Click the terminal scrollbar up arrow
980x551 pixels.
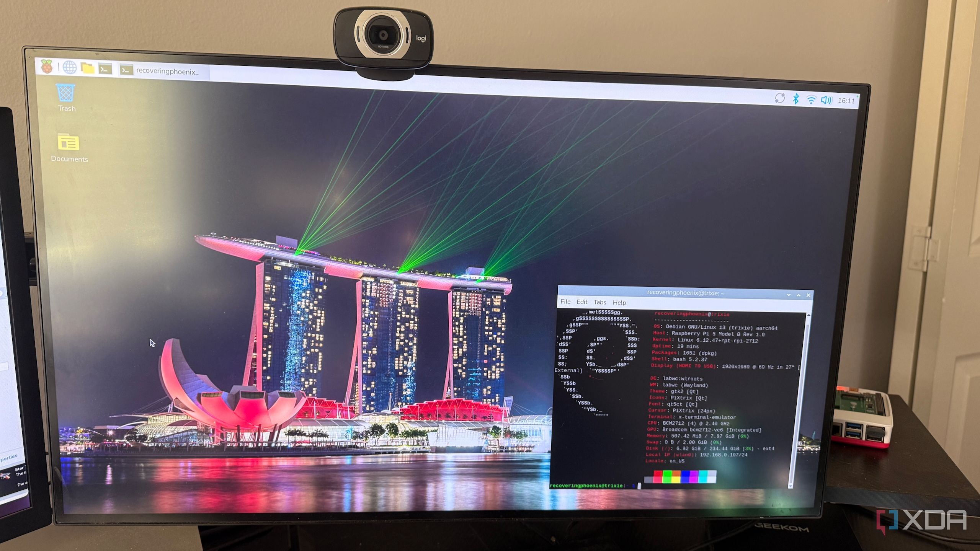pyautogui.click(x=808, y=315)
